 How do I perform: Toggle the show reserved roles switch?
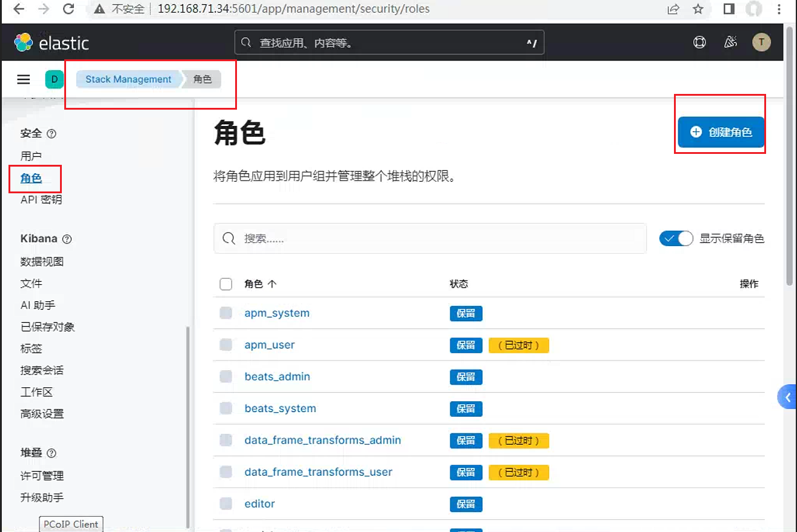[x=676, y=238]
